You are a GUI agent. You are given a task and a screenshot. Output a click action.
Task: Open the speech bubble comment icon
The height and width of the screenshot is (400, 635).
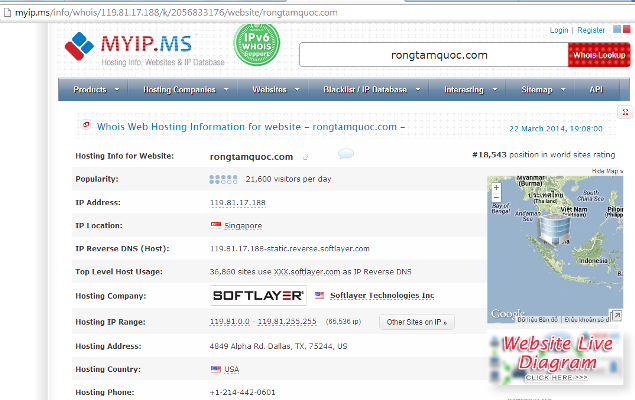click(x=345, y=155)
